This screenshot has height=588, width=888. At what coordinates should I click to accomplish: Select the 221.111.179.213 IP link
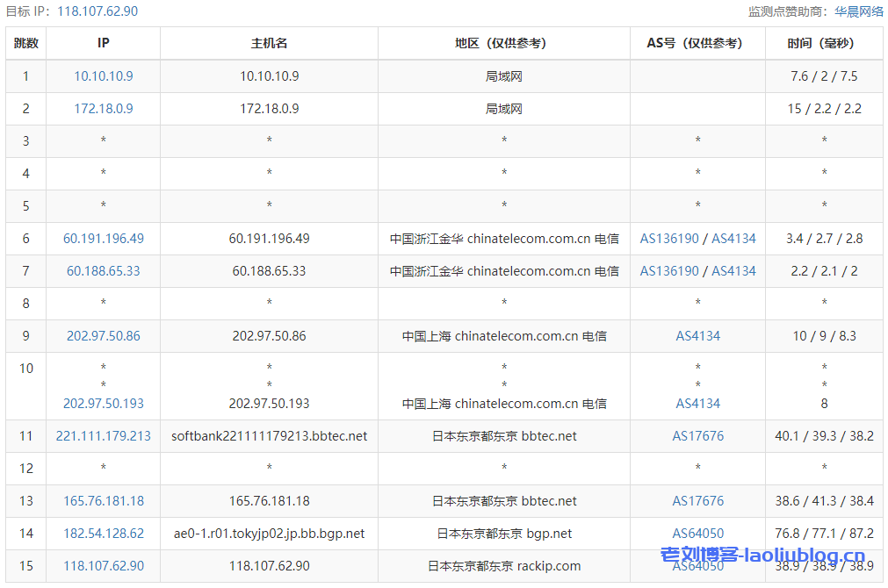pos(103,436)
